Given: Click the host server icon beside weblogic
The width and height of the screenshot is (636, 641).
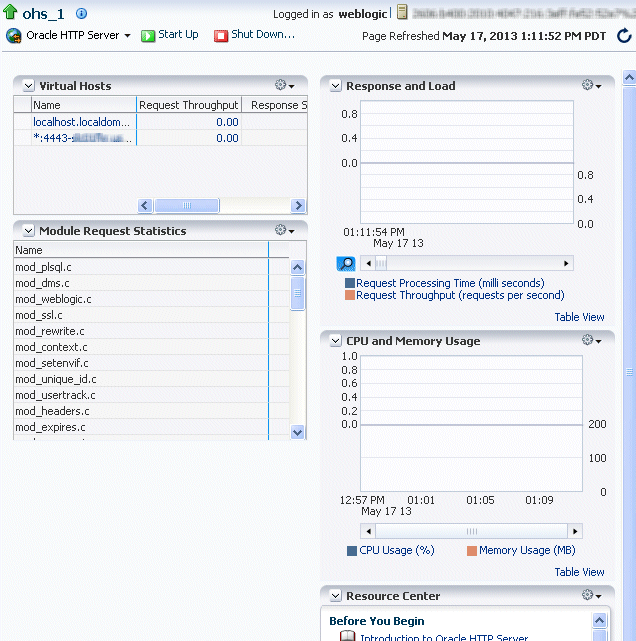Looking at the screenshot, I should point(402,12).
